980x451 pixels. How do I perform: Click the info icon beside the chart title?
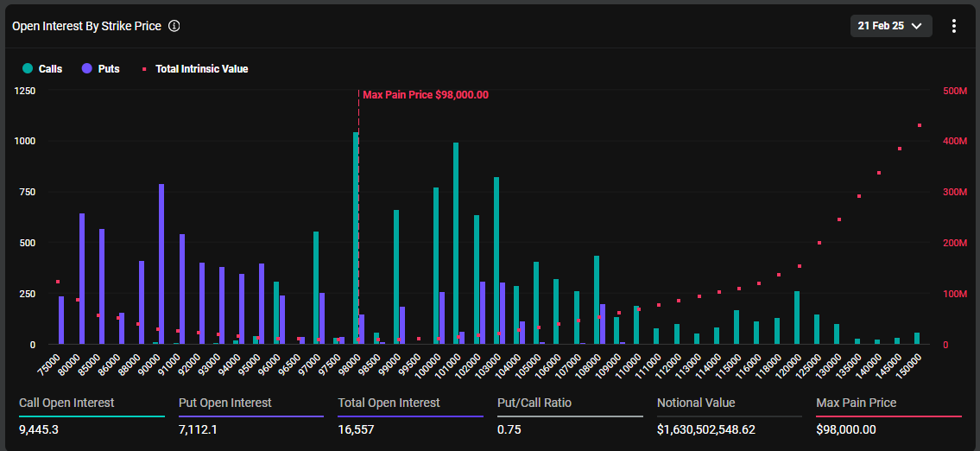pyautogui.click(x=174, y=26)
